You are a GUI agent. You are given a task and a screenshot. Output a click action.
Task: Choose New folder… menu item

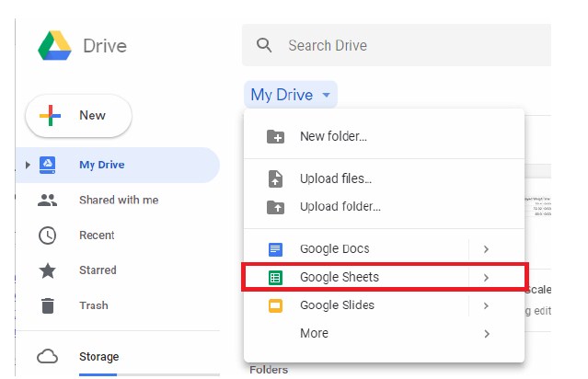coord(384,136)
